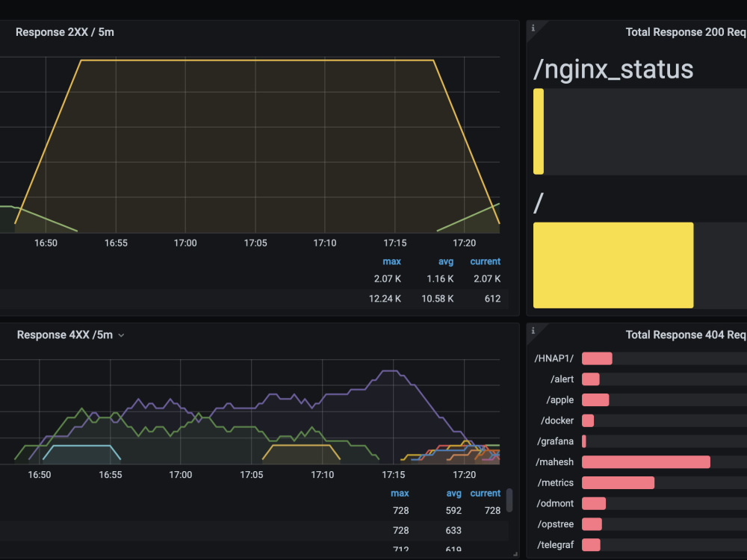The width and height of the screenshot is (747, 560).
Task: Click the /telegraf label
Action: pos(556,545)
